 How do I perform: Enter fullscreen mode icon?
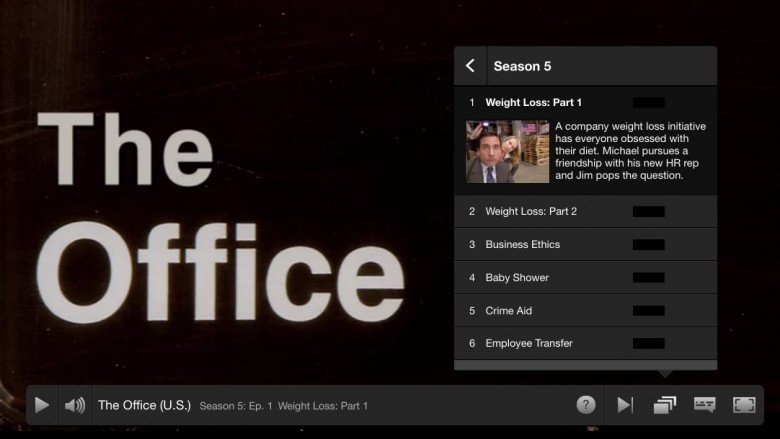(744, 405)
